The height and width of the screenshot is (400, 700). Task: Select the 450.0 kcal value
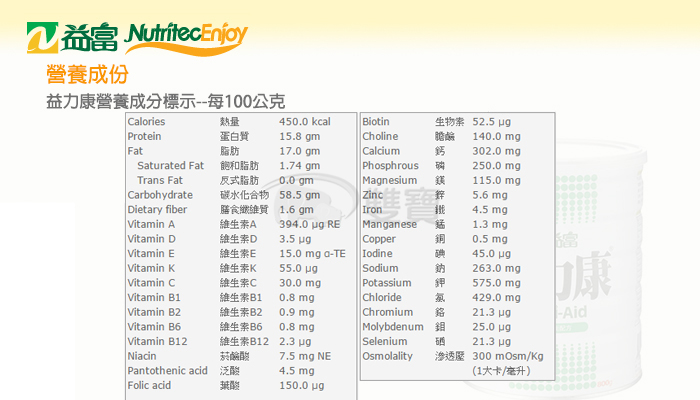tap(305, 121)
